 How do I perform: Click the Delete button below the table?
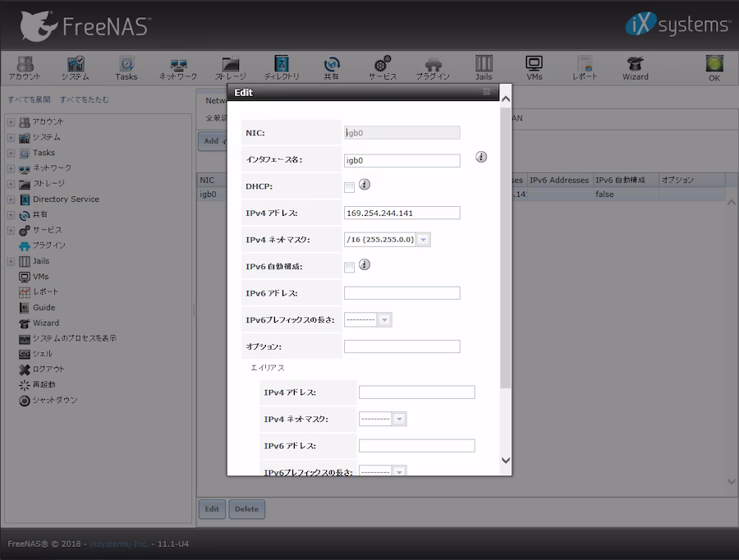(246, 509)
